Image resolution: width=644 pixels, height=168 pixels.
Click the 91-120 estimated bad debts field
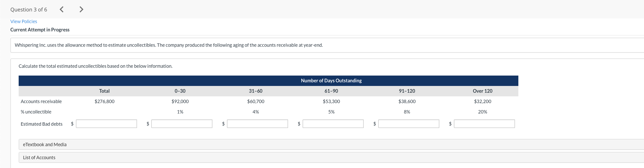pos(409,124)
